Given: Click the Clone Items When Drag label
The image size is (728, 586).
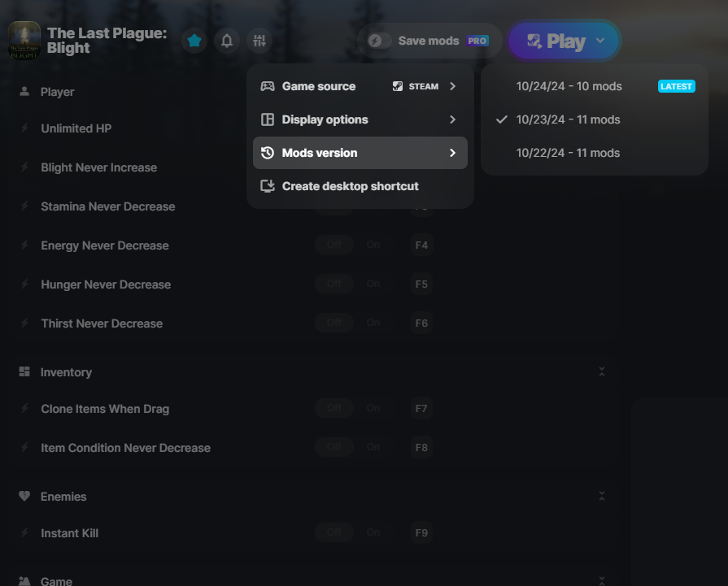Looking at the screenshot, I should pos(105,409).
